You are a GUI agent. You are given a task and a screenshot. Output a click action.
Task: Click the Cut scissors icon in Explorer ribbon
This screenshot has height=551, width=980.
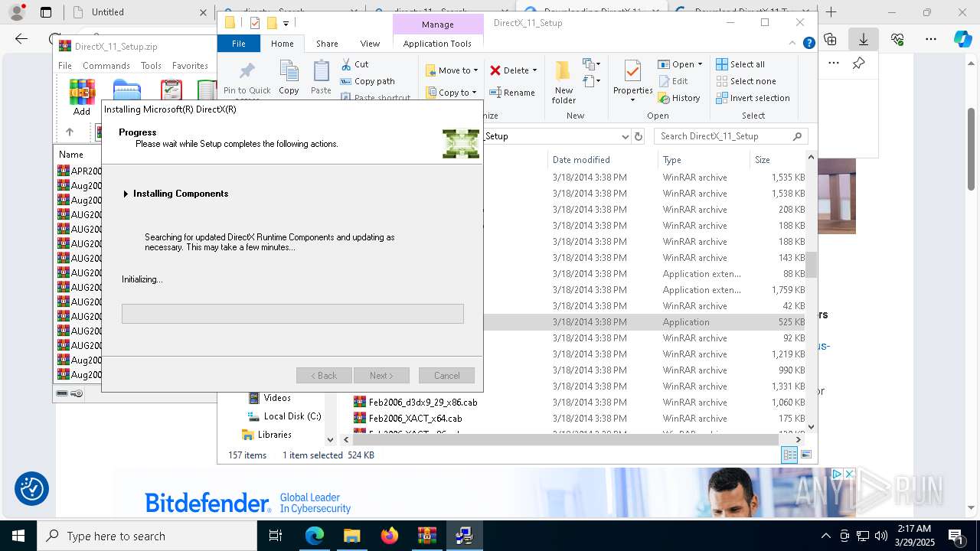click(x=346, y=64)
